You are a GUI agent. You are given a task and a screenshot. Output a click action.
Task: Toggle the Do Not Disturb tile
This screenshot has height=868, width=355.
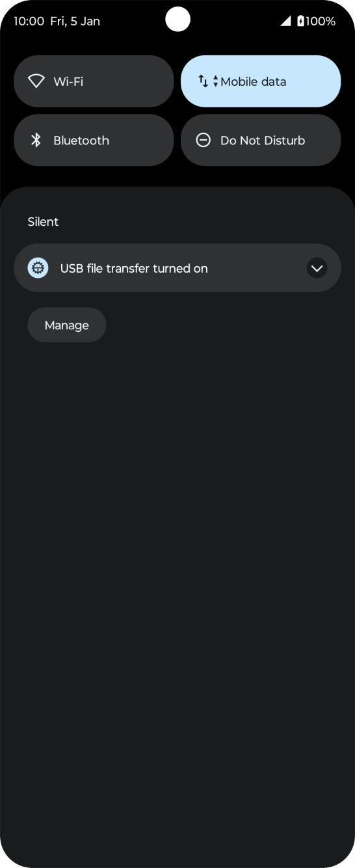pyautogui.click(x=261, y=140)
